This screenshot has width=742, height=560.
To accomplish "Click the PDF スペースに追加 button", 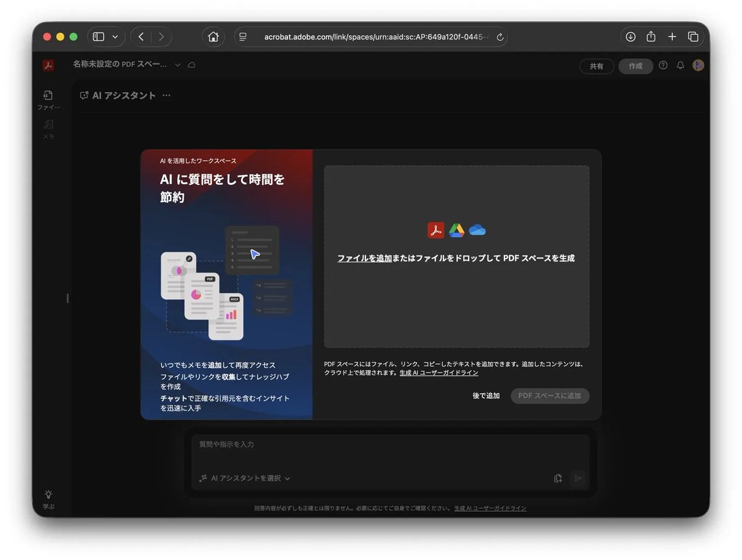I will pyautogui.click(x=550, y=396).
